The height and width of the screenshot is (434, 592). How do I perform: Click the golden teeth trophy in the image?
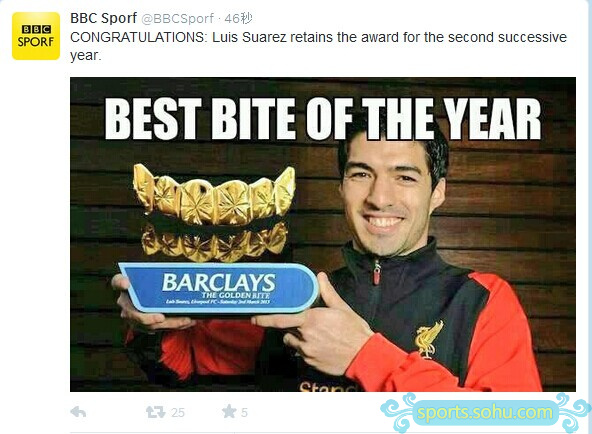click(214, 213)
